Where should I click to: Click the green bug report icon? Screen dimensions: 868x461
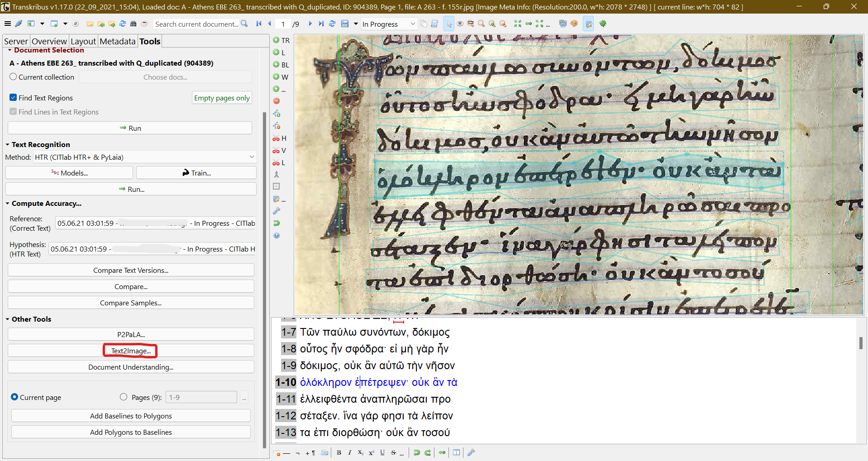coord(603,24)
